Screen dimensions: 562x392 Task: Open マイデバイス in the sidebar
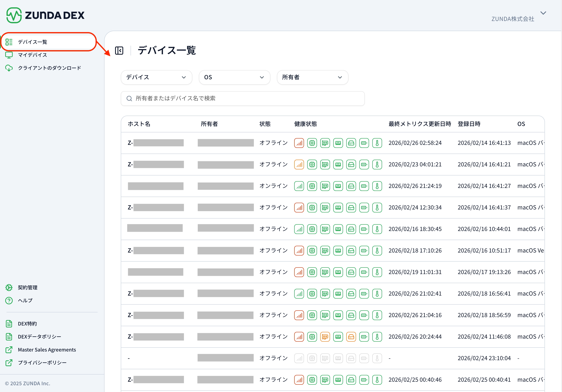tap(32, 55)
